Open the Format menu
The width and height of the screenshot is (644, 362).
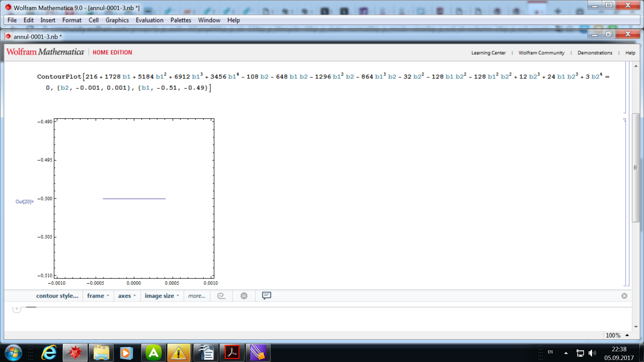tap(72, 20)
